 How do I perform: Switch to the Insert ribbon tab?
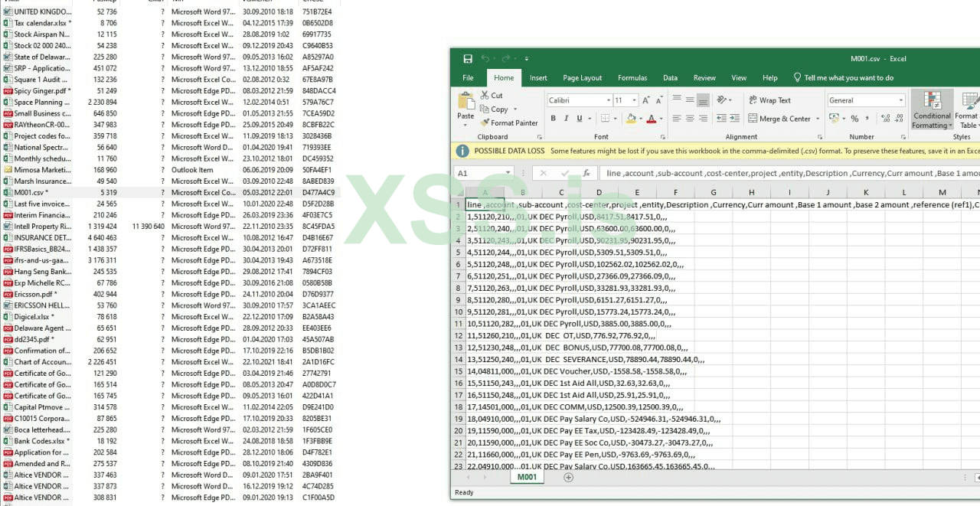point(538,77)
